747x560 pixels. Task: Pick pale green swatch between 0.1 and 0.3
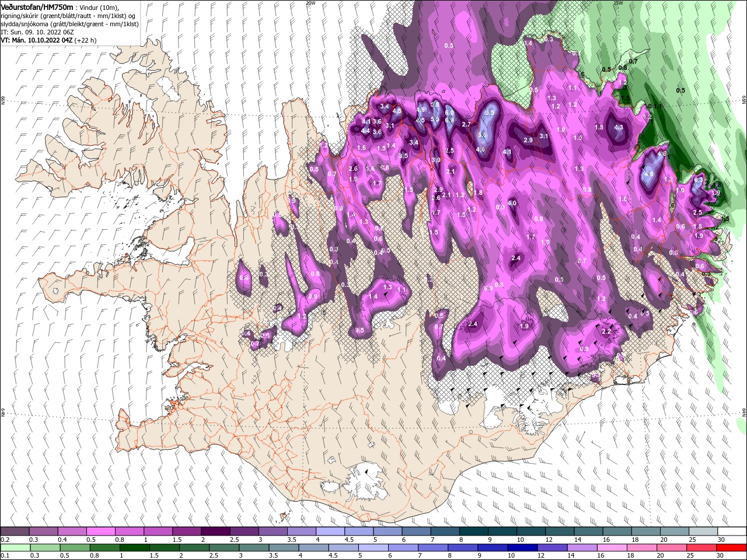(16, 548)
